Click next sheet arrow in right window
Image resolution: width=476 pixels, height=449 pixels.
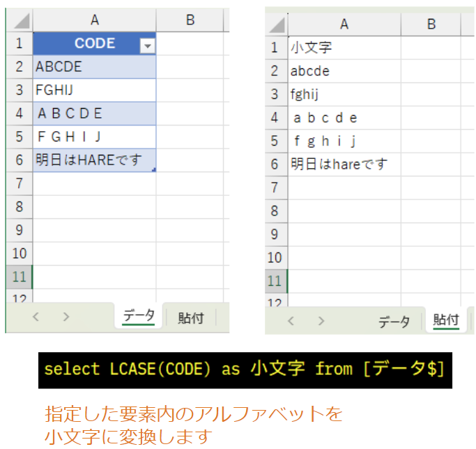pyautogui.click(x=321, y=321)
